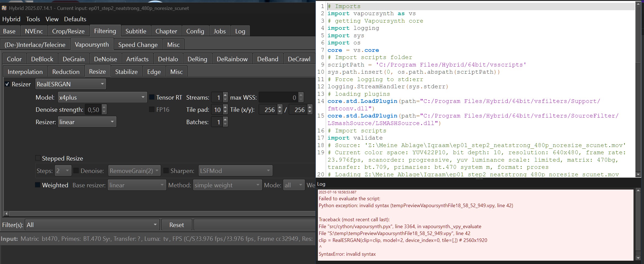Increase the Batches spinner value
This screenshot has width=644, height=264.
click(225, 120)
